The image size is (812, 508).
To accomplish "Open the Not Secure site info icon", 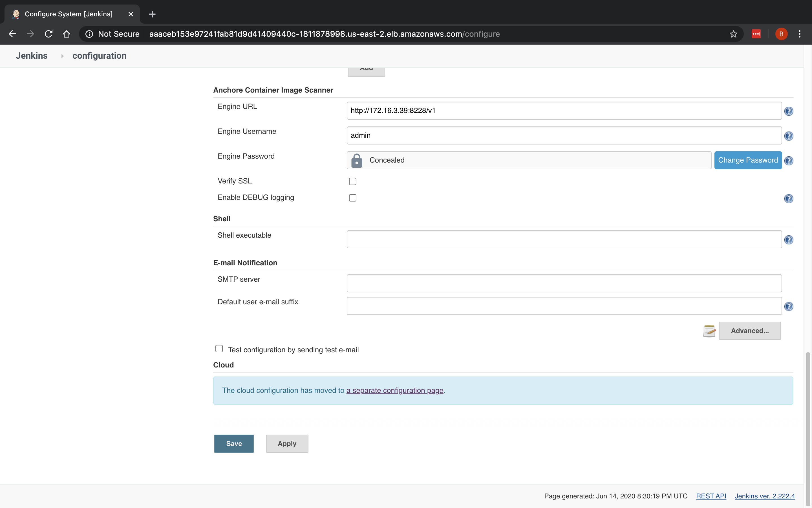I will point(89,34).
